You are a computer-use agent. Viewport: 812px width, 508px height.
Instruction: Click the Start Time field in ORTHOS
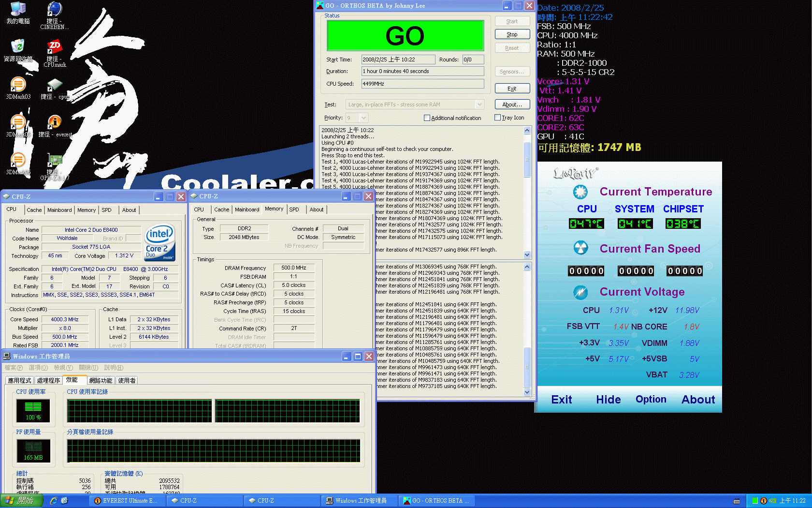click(398, 60)
